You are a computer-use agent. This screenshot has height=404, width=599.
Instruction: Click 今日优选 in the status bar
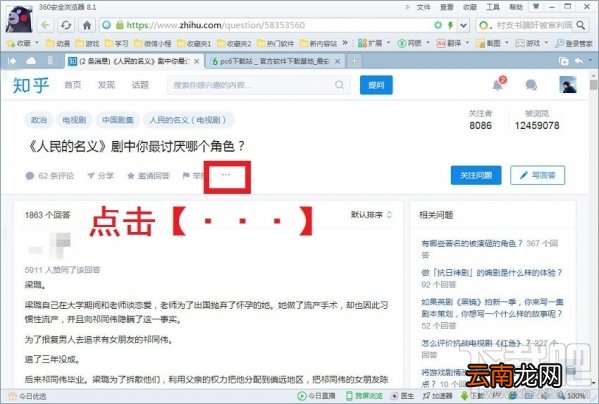pyautogui.click(x=27, y=396)
